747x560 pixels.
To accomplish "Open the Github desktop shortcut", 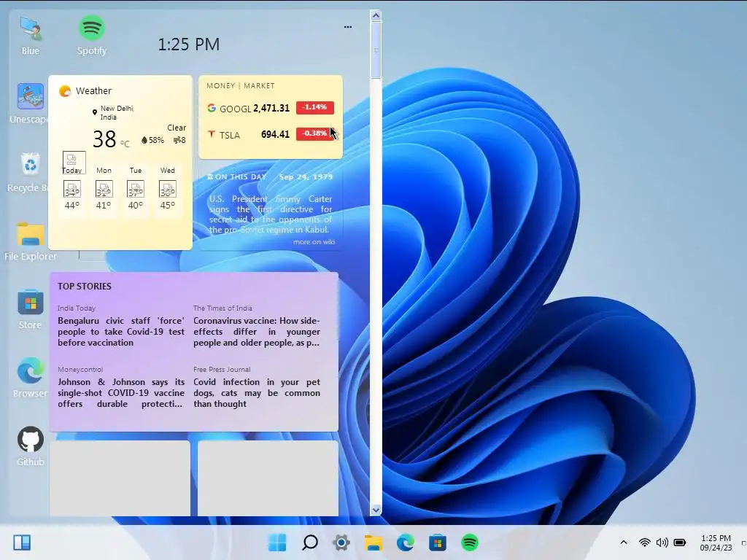I will click(30, 446).
